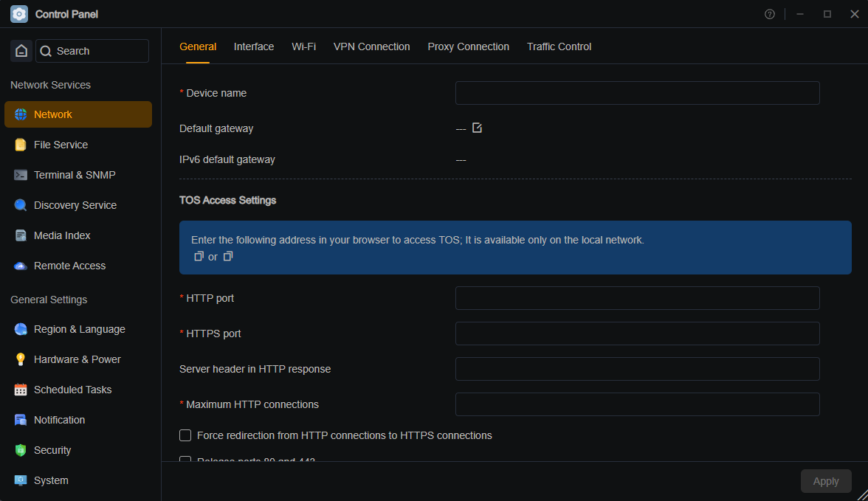This screenshot has width=868, height=501.
Task: Open the help question mark icon
Action: (769, 15)
